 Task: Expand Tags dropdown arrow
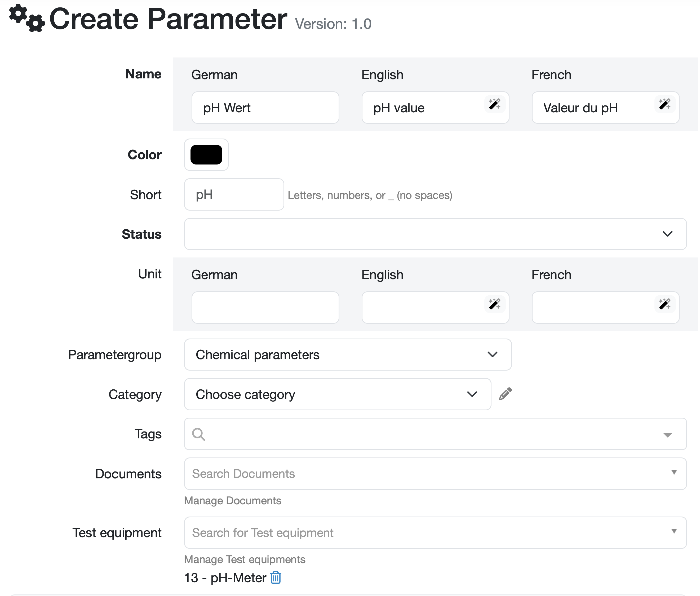667,435
